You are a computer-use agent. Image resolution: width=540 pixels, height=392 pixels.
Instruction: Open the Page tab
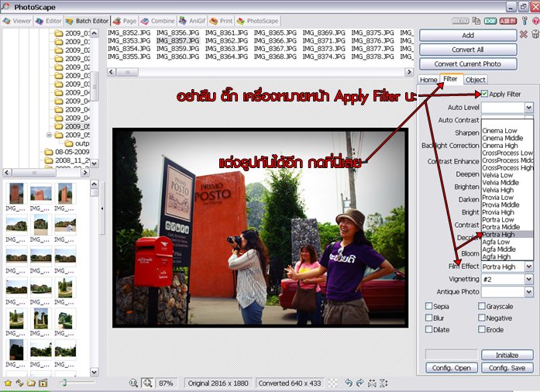(x=125, y=21)
